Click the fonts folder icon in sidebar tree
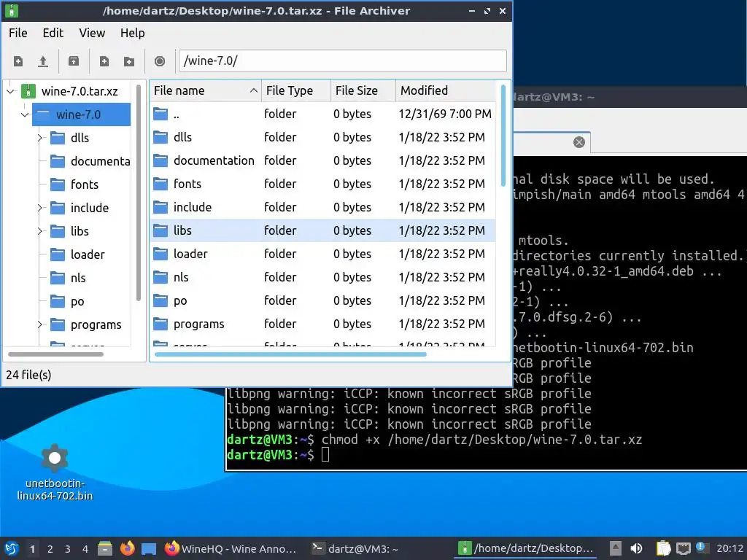 click(58, 184)
